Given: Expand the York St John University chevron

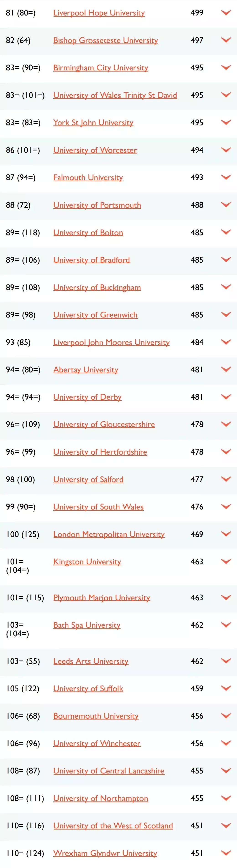Looking at the screenshot, I should [226, 122].
